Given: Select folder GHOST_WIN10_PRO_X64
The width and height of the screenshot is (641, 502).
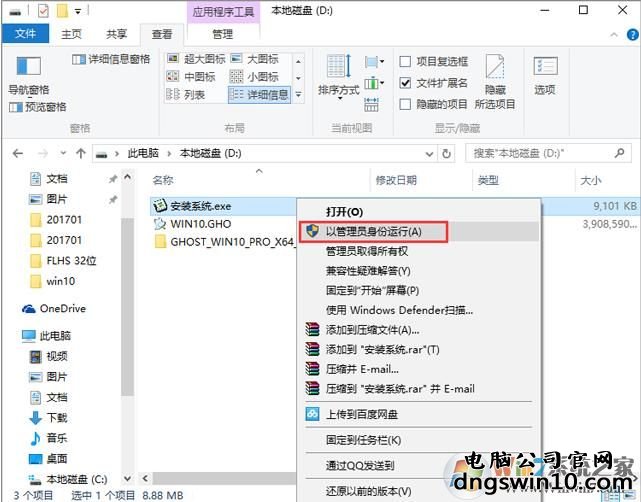Looking at the screenshot, I should coord(225,242).
